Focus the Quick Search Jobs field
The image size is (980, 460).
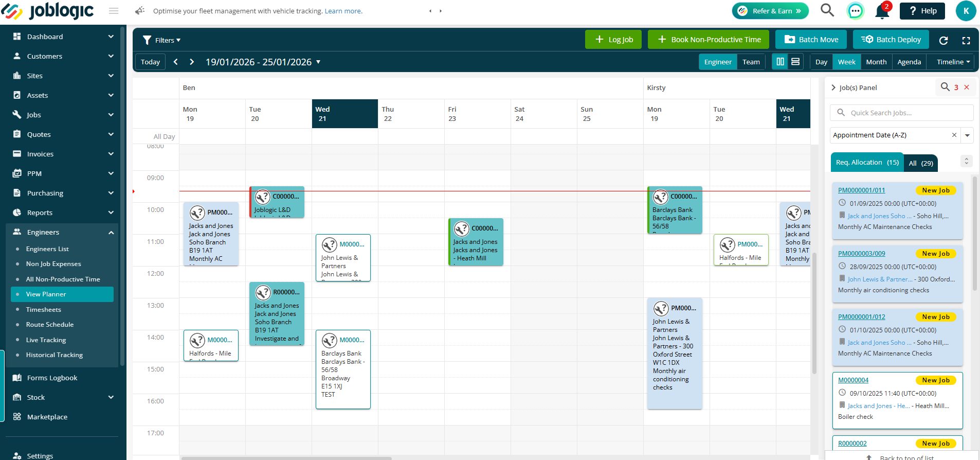[x=902, y=113]
